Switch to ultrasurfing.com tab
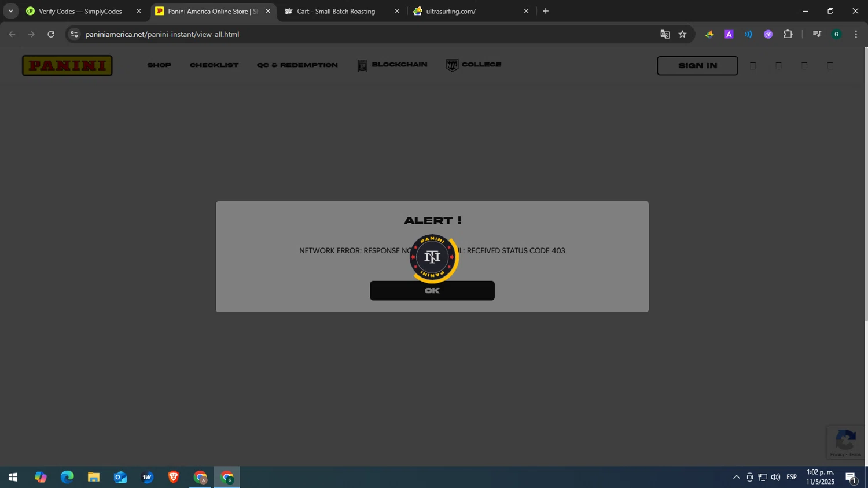Image resolution: width=868 pixels, height=488 pixels. pos(451,11)
